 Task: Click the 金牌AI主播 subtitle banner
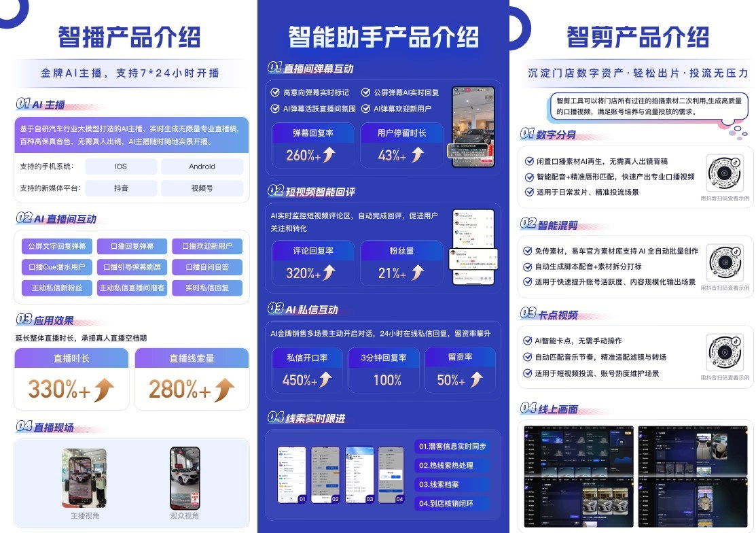130,73
